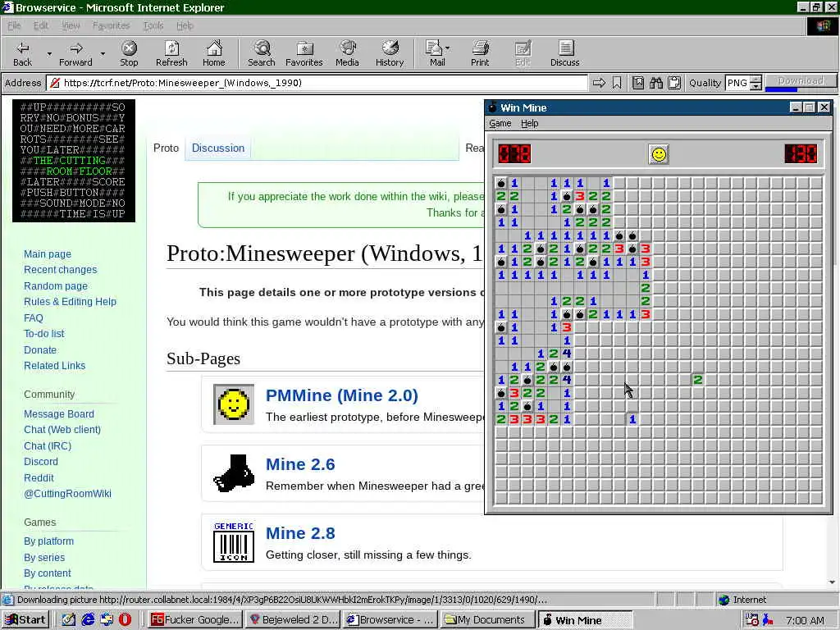840x630 pixels.
Task: Open the Game menu in Win Mine
Action: [500, 123]
